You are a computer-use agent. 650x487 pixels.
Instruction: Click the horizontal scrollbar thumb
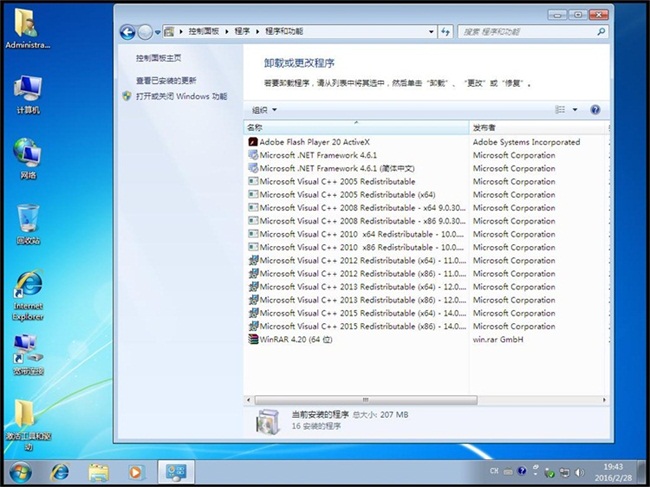(x=366, y=400)
